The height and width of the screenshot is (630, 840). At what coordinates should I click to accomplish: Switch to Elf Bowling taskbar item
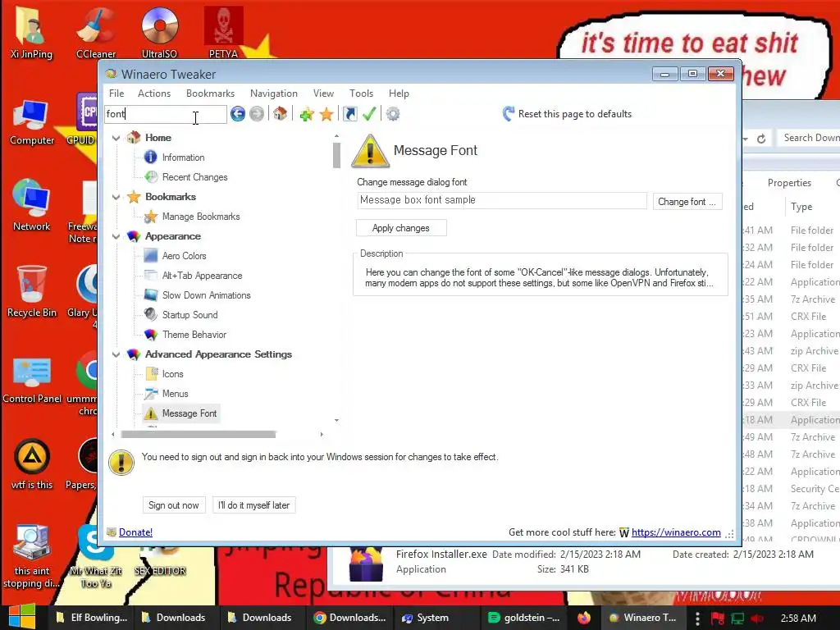click(x=92, y=617)
